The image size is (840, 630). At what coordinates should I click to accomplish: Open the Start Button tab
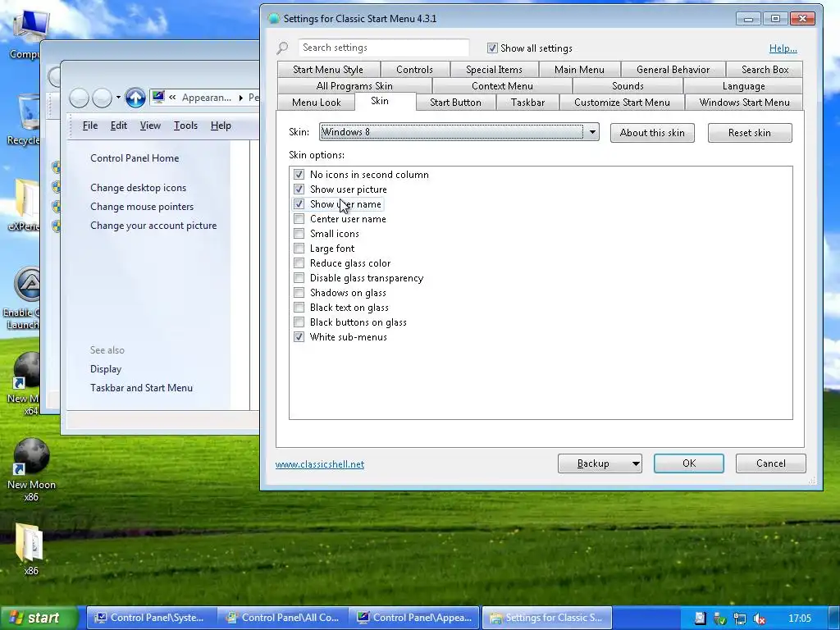click(x=455, y=103)
